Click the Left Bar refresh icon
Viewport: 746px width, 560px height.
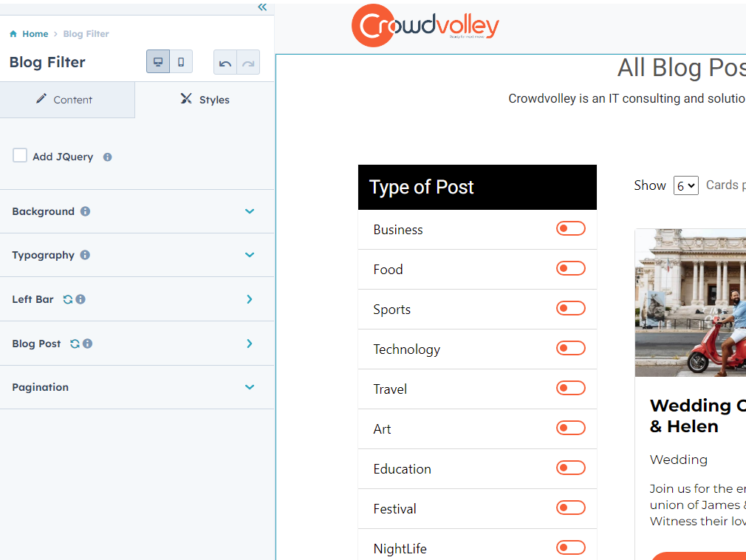click(x=68, y=299)
